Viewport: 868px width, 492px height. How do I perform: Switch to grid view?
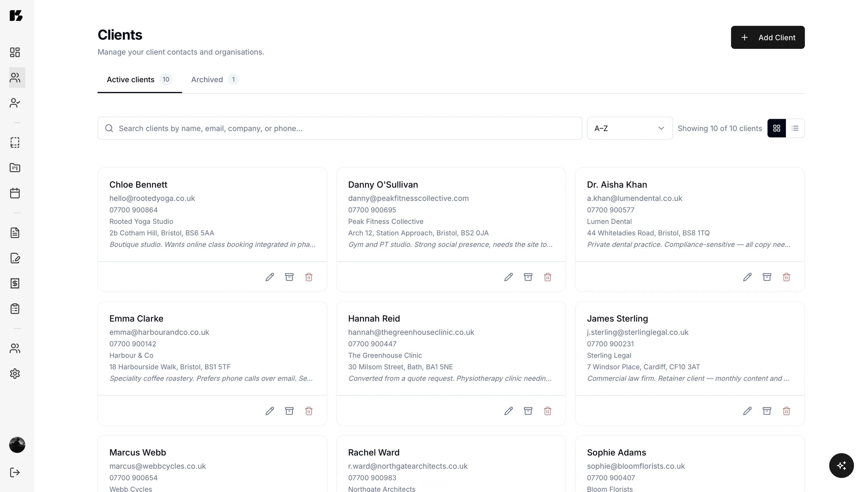[x=776, y=128]
